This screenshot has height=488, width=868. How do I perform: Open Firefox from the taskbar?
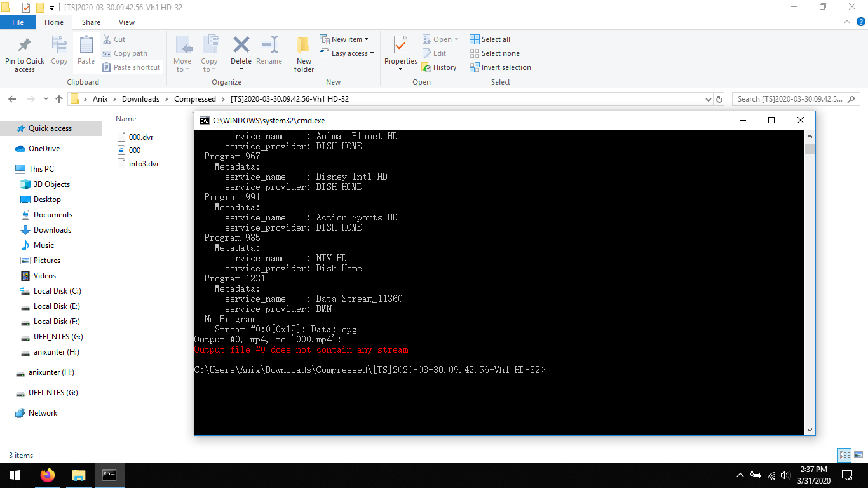click(48, 475)
